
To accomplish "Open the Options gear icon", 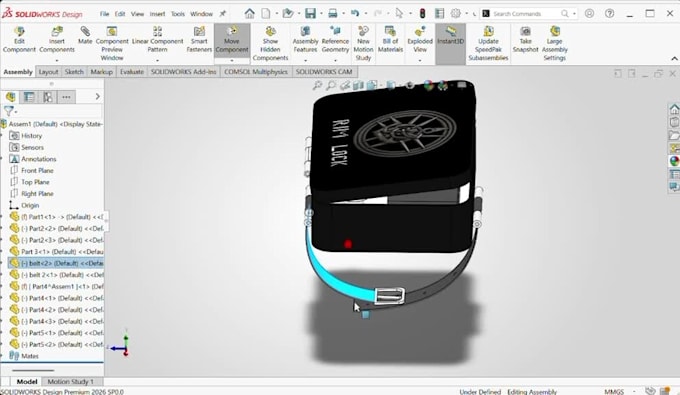I will pyautogui.click(x=456, y=13).
